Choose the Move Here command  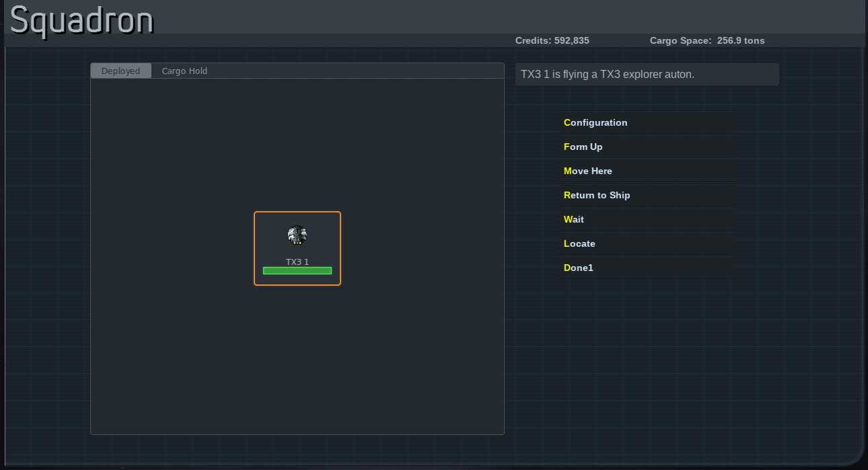tap(649, 171)
